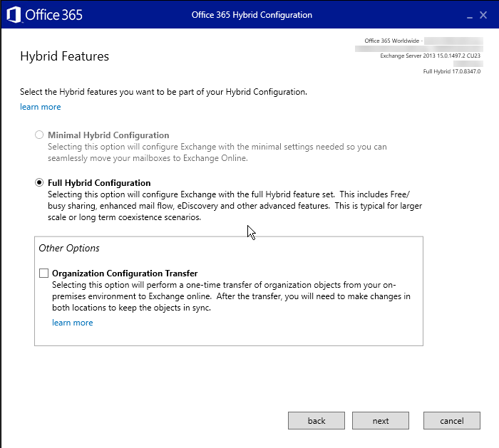Click the 'Full Hybrid Configuration' label
The width and height of the screenshot is (499, 448).
coord(99,183)
